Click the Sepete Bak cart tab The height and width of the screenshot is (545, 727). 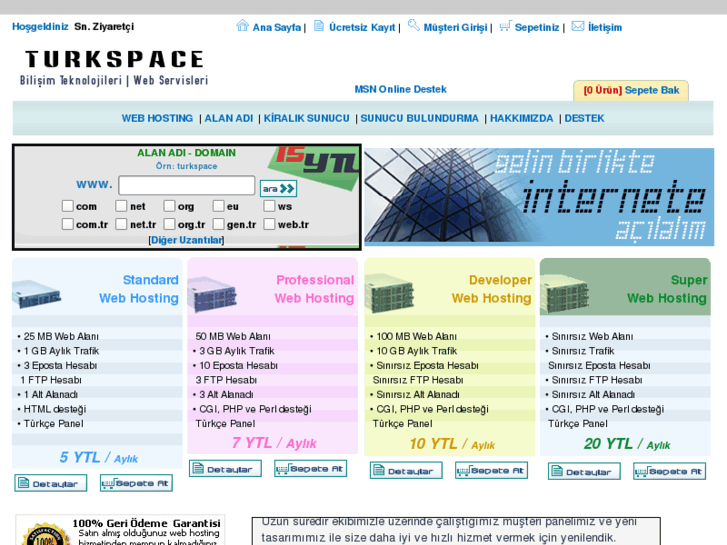pos(631,90)
